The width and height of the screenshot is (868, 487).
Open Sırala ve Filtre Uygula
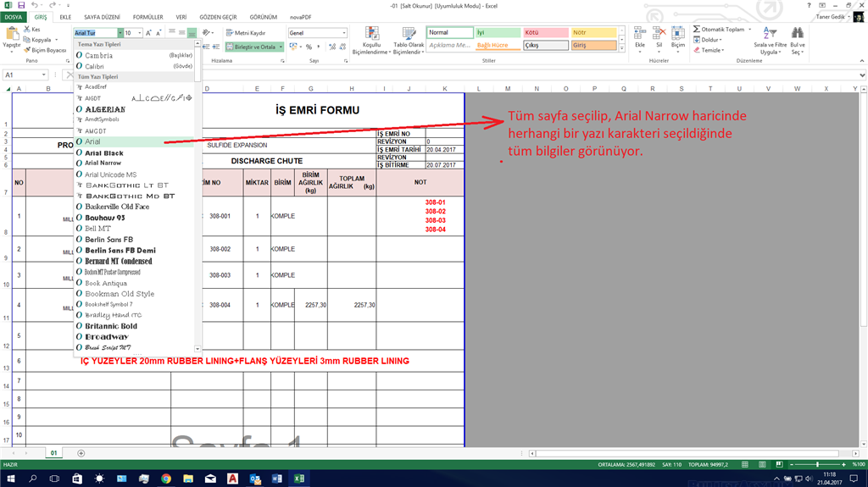coord(770,40)
